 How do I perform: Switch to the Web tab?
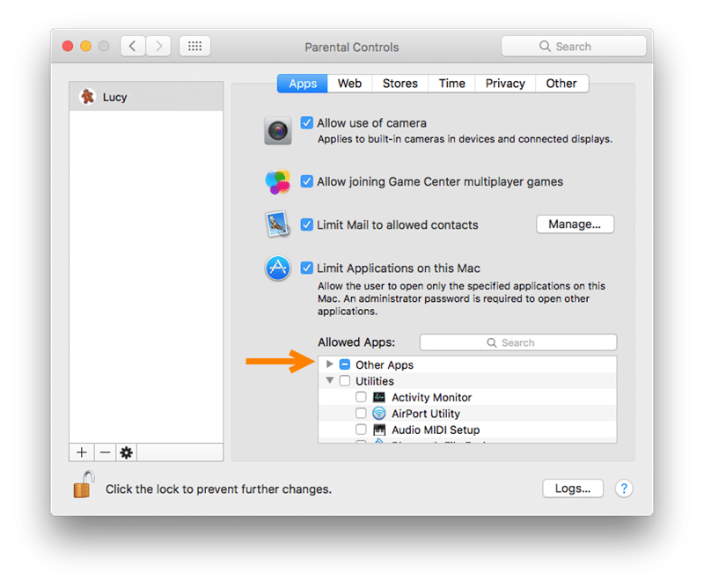pyautogui.click(x=349, y=84)
